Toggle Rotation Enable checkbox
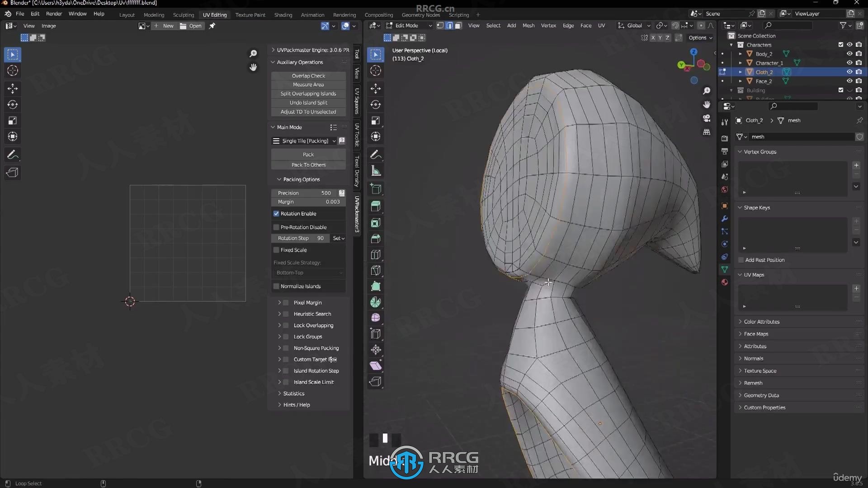 pos(276,213)
